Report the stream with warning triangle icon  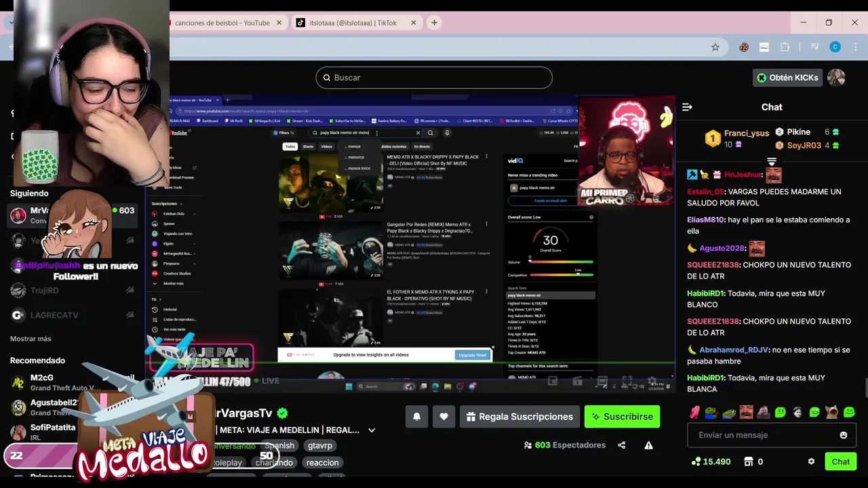(648, 445)
